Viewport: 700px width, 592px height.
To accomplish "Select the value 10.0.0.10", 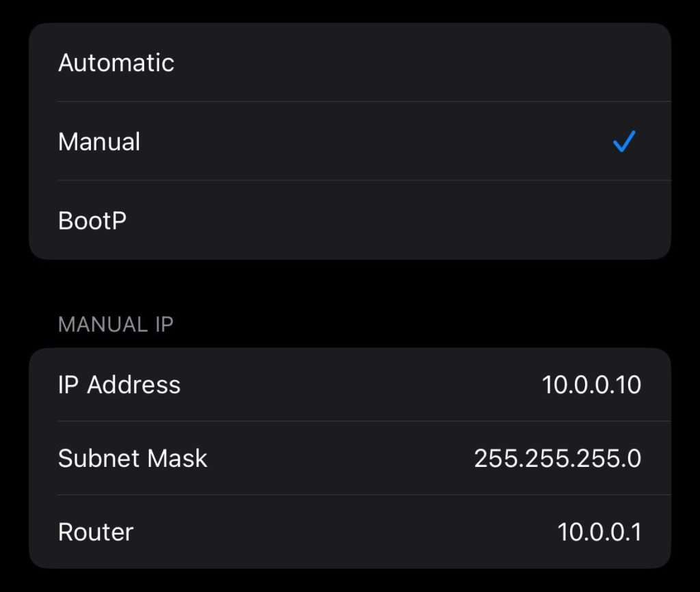I will [589, 384].
